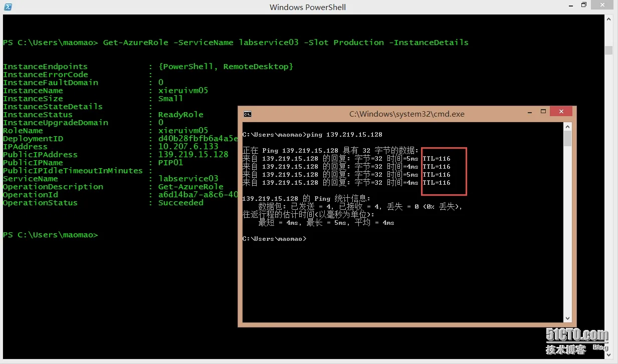The height and width of the screenshot is (364, 618).
Task: Click the OperationId label
Action: click(x=30, y=195)
